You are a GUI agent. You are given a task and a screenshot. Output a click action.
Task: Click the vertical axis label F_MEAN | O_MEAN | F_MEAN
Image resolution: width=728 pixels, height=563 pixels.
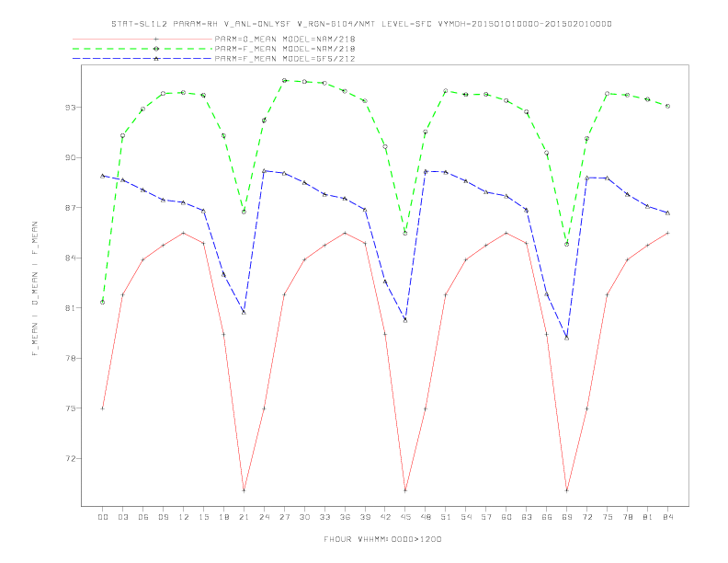coord(35,289)
